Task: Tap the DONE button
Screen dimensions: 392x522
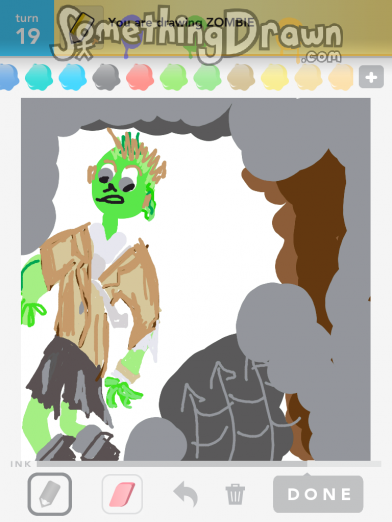Action: pos(318,494)
